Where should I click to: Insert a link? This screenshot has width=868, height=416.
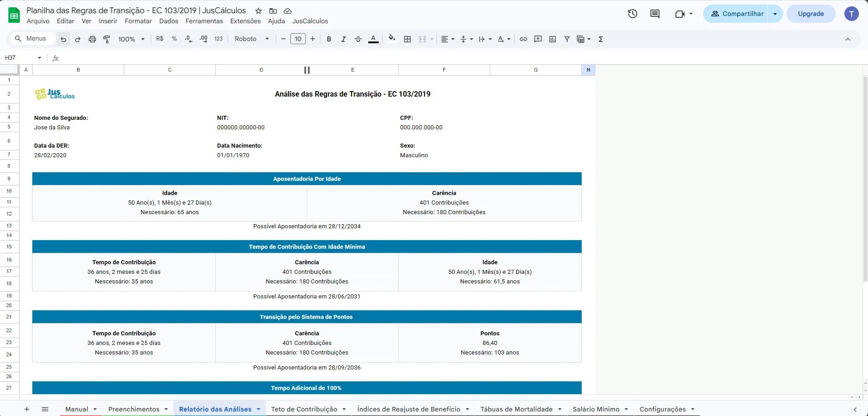pos(523,39)
